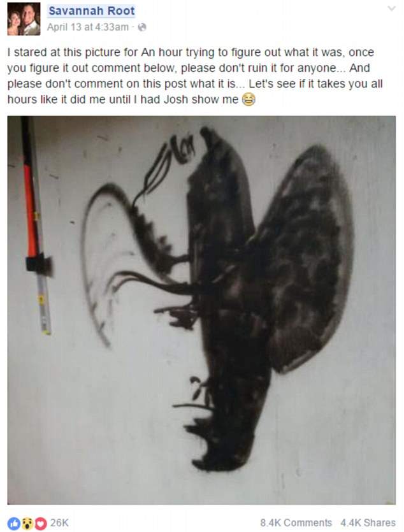Click the black axe head in the photo
404x532 pixels.
(x=39, y=264)
